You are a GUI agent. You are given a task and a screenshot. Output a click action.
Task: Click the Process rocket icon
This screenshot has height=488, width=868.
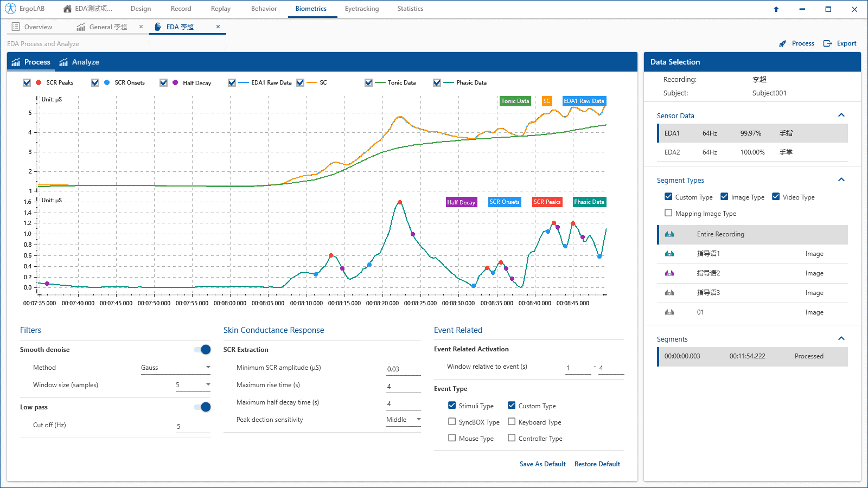[x=782, y=44]
